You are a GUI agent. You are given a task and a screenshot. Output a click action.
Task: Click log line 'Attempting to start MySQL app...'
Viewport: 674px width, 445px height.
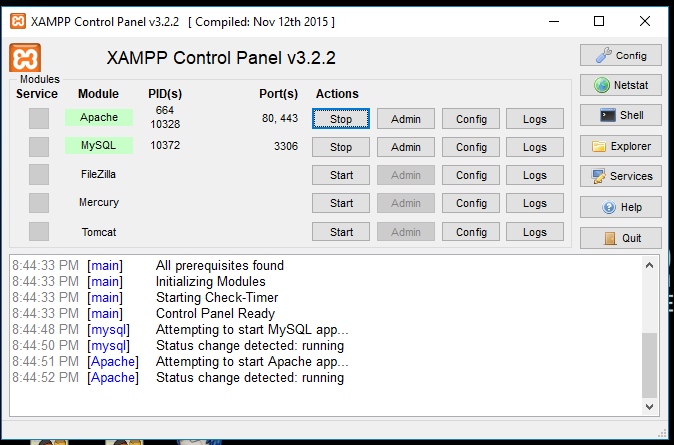coord(252,329)
